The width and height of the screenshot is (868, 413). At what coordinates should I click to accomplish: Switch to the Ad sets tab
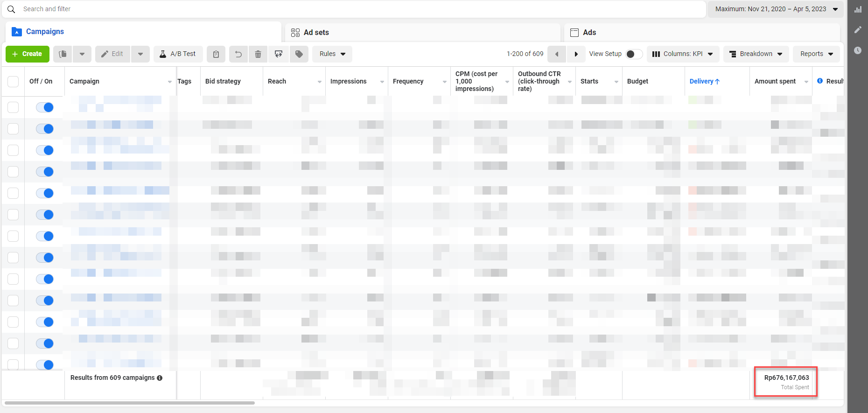point(316,33)
